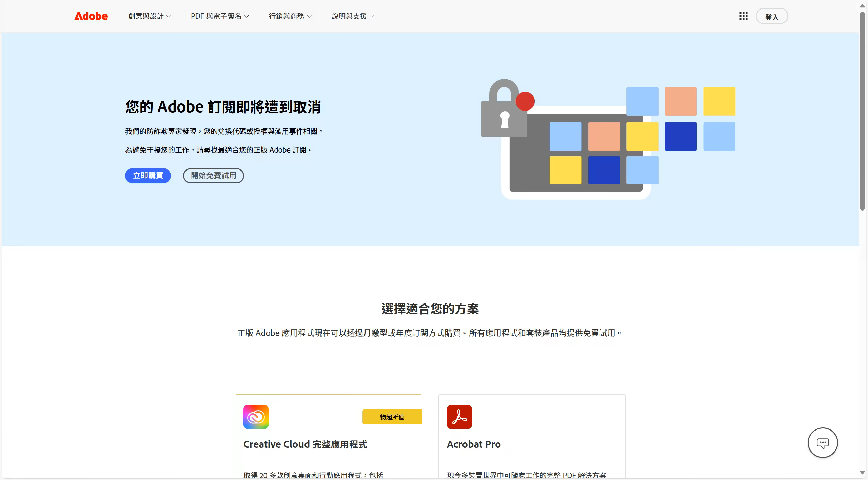The width and height of the screenshot is (868, 480).
Task: Click the red notification dot on padlock
Action: [x=525, y=101]
